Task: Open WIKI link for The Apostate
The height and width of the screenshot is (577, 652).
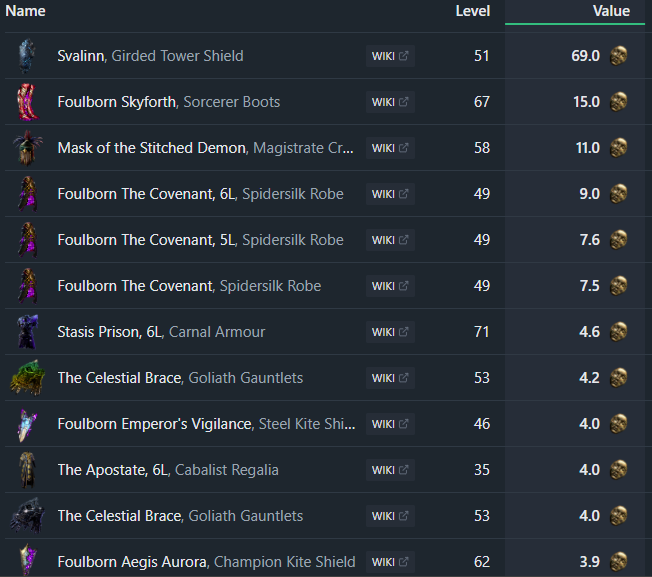Action: 390,470
